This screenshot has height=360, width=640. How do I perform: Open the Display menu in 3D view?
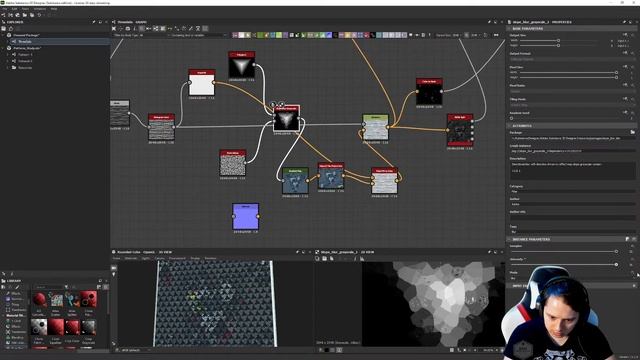[196, 258]
